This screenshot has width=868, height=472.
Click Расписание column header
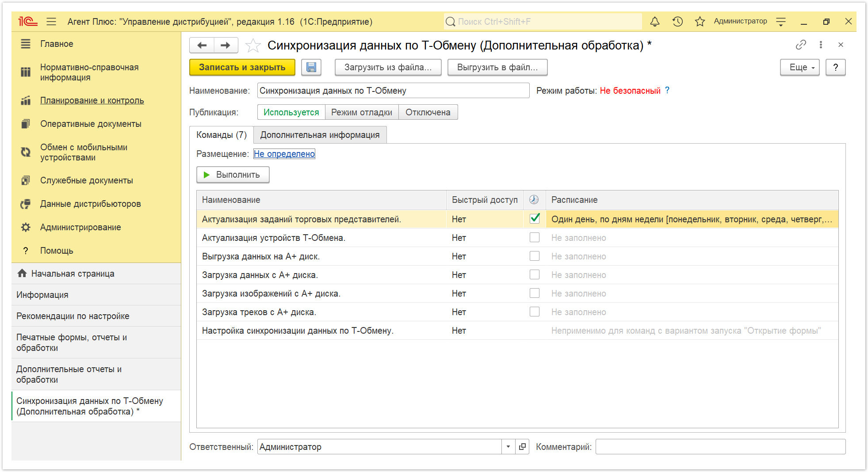pyautogui.click(x=692, y=200)
